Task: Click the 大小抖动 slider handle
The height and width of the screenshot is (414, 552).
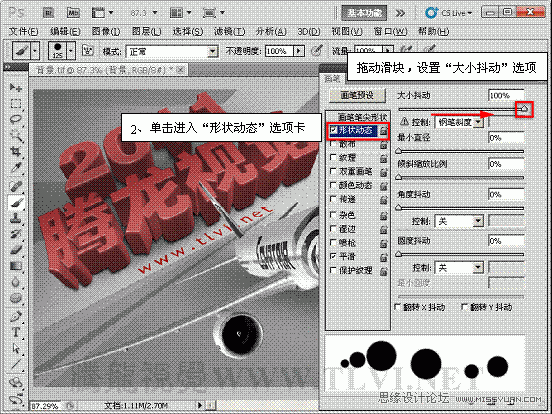Action: click(525, 109)
